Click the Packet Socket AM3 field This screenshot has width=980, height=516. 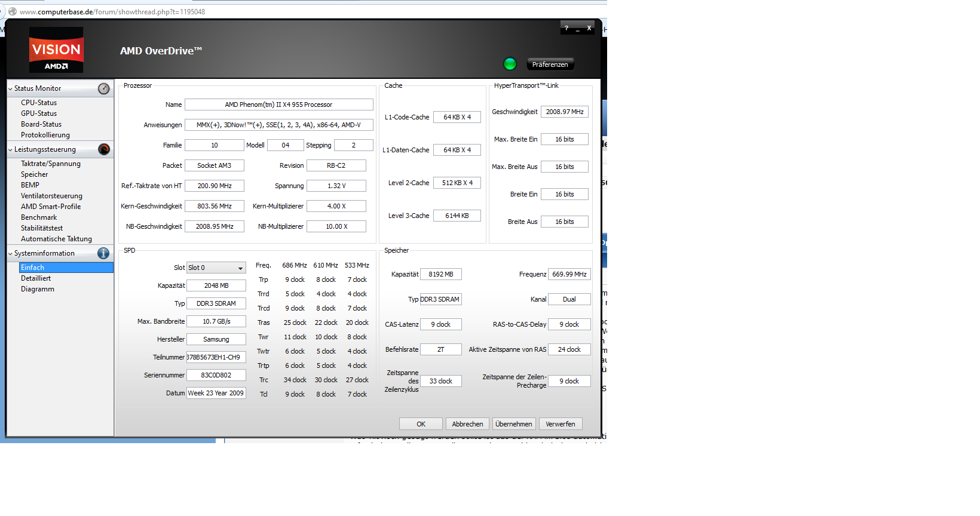click(x=215, y=165)
